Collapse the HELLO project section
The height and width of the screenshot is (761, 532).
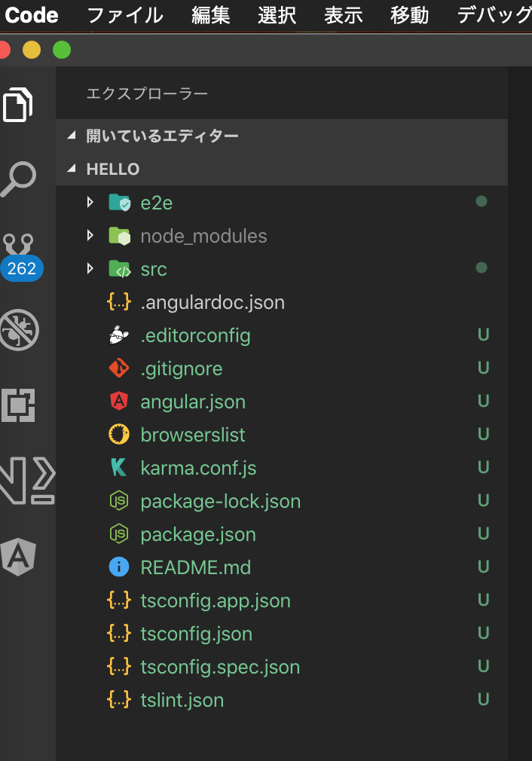72,169
